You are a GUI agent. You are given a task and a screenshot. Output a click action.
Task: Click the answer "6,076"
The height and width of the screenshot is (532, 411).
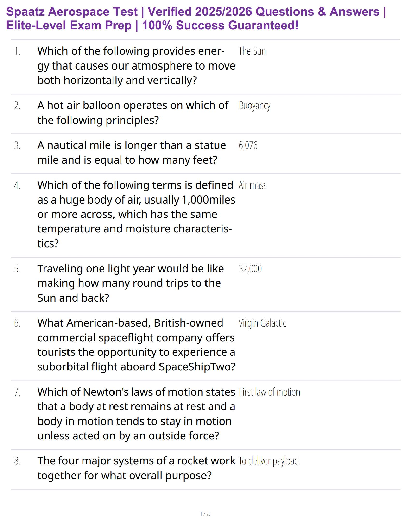pyautogui.click(x=248, y=145)
